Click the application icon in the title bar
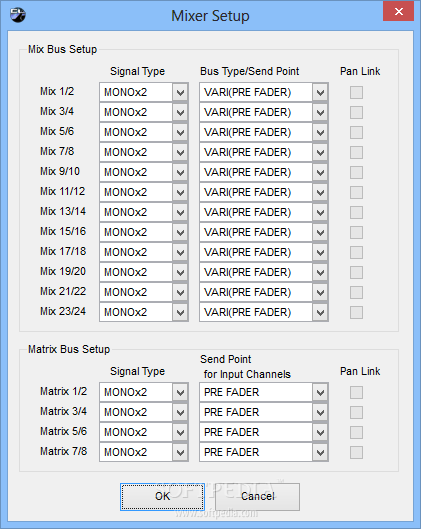The image size is (421, 531). (x=18, y=15)
